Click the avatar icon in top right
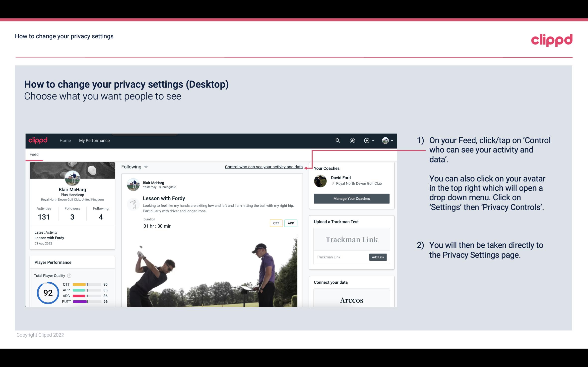 pos(385,140)
